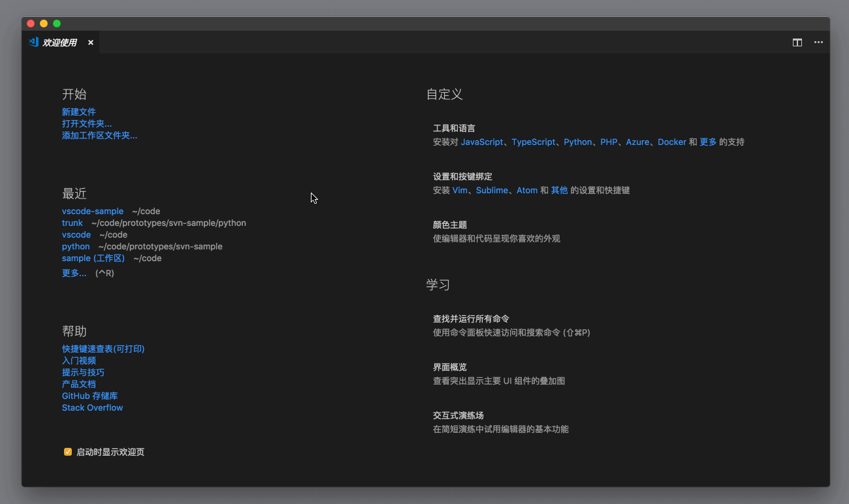This screenshot has width=849, height=504.
Task: Click 查看突出显示主要 UI 组件的叠加图 description
Action: click(499, 381)
